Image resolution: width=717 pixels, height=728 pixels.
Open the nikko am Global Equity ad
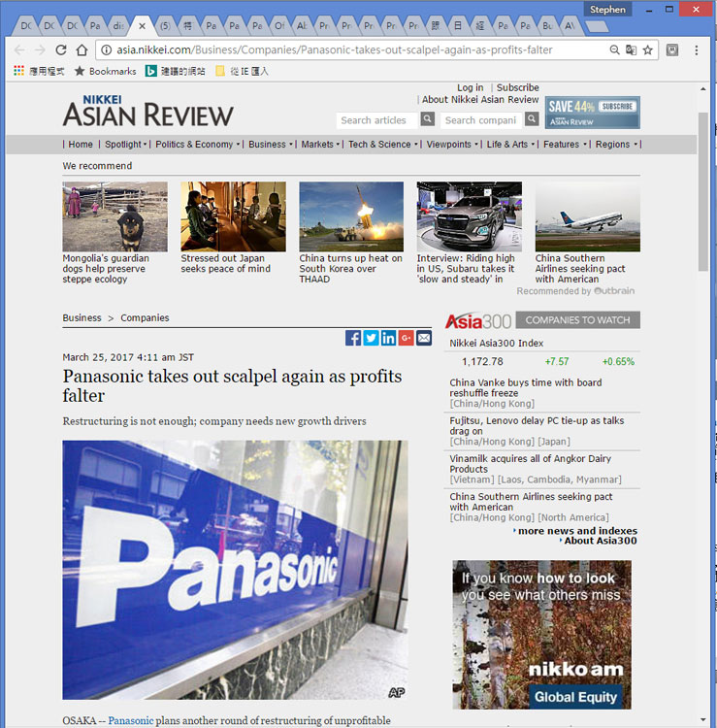coord(541,635)
